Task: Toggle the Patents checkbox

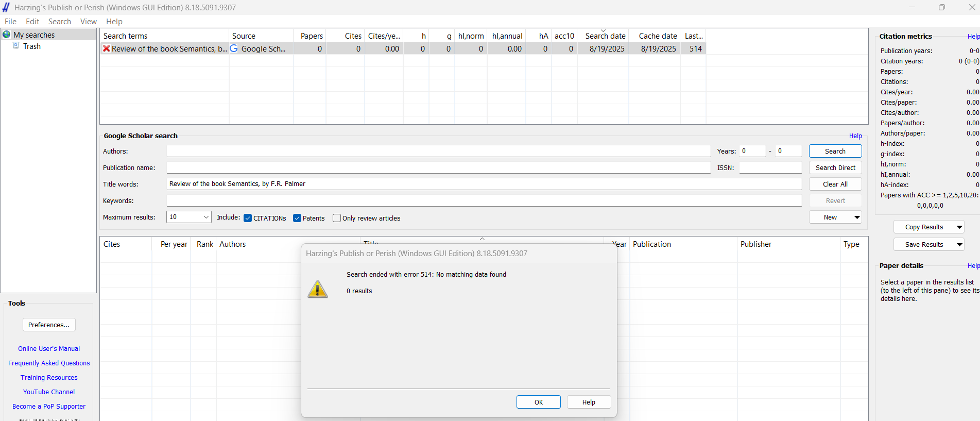Action: coord(297,218)
